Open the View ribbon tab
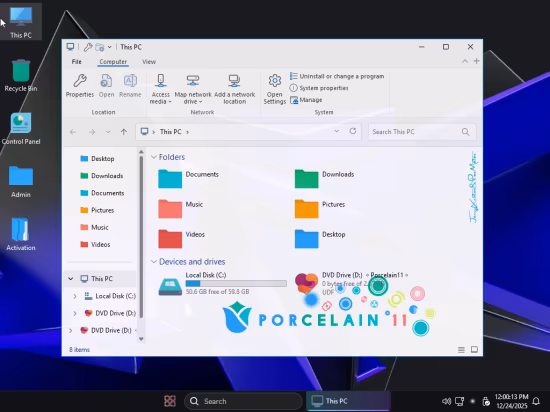Screen dimensions: 550x412 click(149, 62)
